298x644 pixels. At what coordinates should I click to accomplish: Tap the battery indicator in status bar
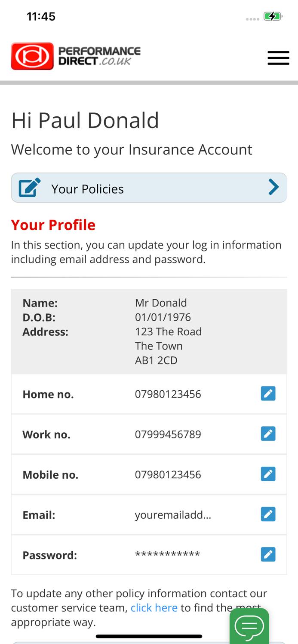tap(273, 17)
